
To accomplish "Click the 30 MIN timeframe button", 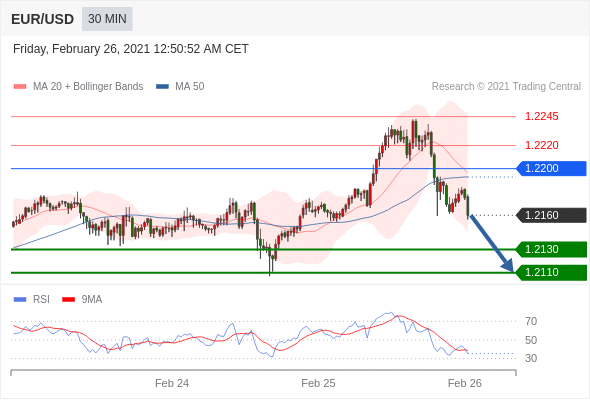I will point(107,19).
